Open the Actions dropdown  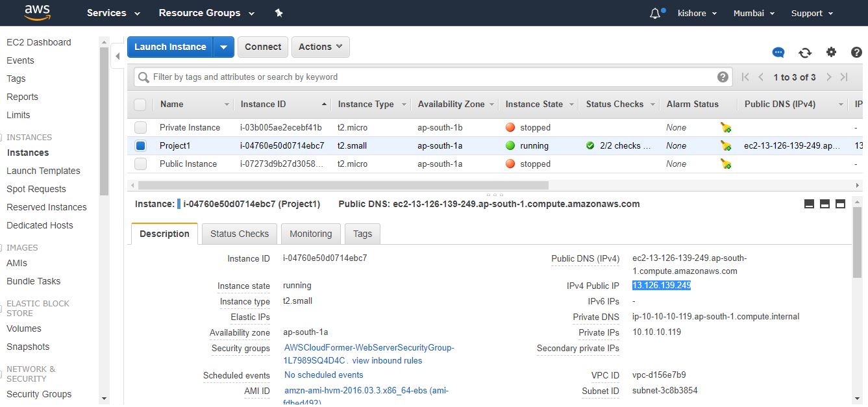(321, 47)
